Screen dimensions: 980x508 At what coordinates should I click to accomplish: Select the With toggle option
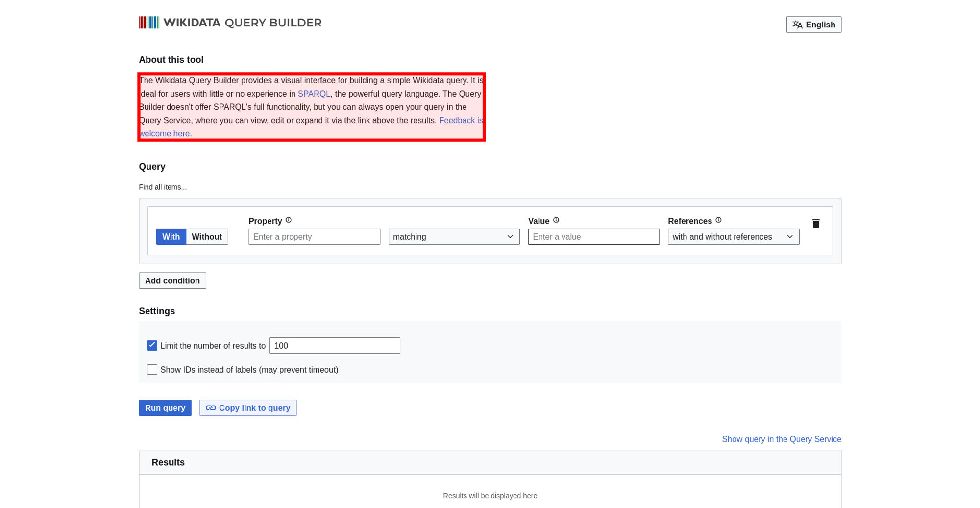(171, 237)
